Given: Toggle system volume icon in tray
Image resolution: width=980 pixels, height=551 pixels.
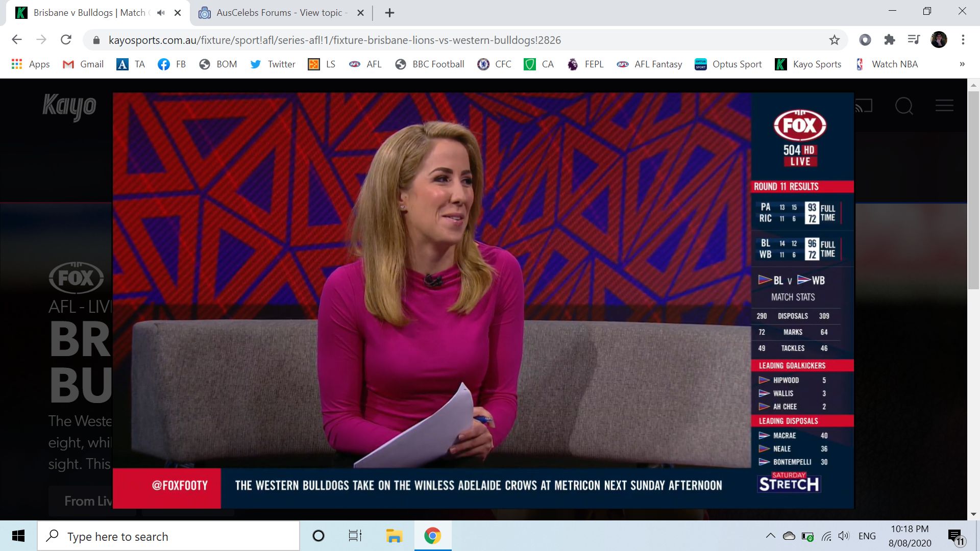Looking at the screenshot, I should coord(844,536).
